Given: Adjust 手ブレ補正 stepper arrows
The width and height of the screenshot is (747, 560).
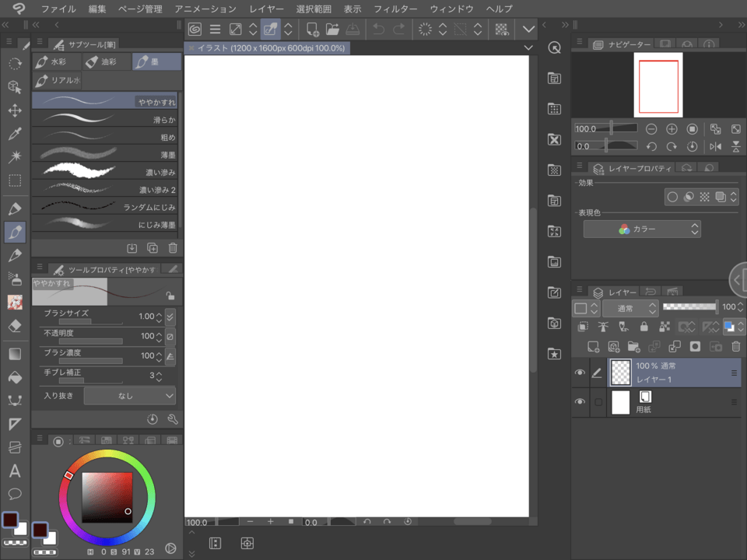Looking at the screenshot, I should pos(159,376).
